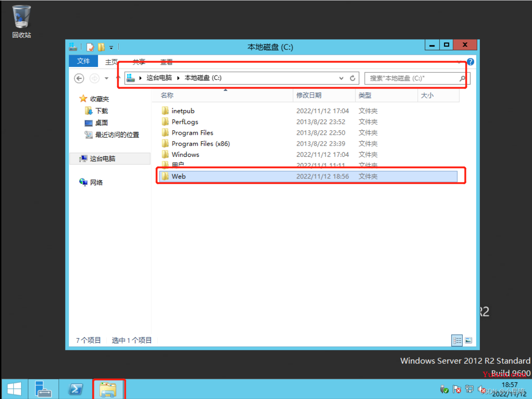The height and width of the screenshot is (399, 532).
Task: Click the Action Center flag tray icon
Action: pos(457,389)
